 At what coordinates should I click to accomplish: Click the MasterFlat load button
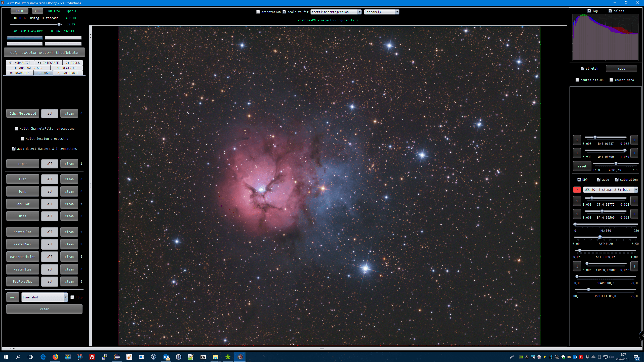click(23, 232)
